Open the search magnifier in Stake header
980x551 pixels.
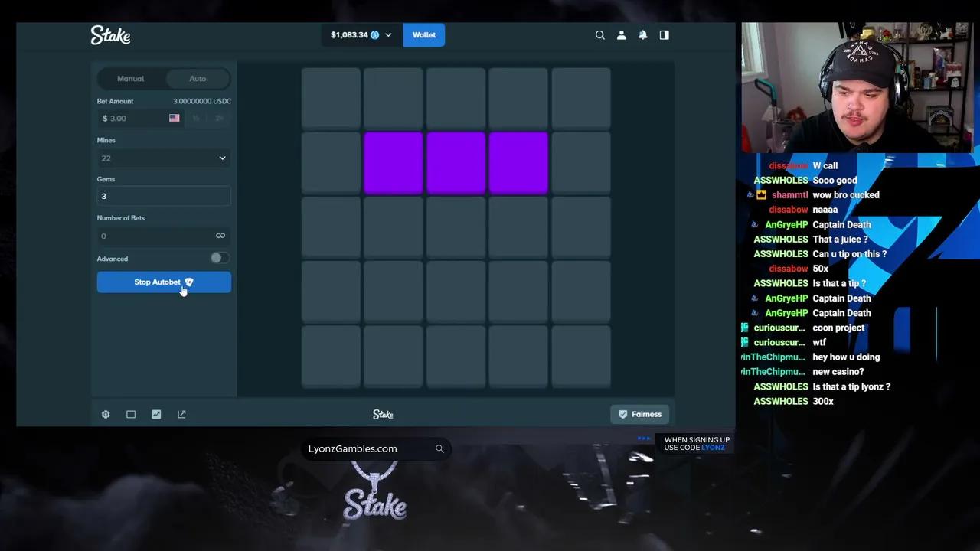coord(600,35)
